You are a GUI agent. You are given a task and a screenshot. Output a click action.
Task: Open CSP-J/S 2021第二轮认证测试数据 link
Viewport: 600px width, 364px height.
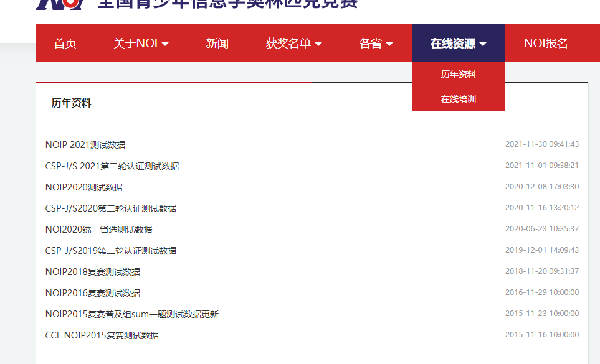point(112,166)
